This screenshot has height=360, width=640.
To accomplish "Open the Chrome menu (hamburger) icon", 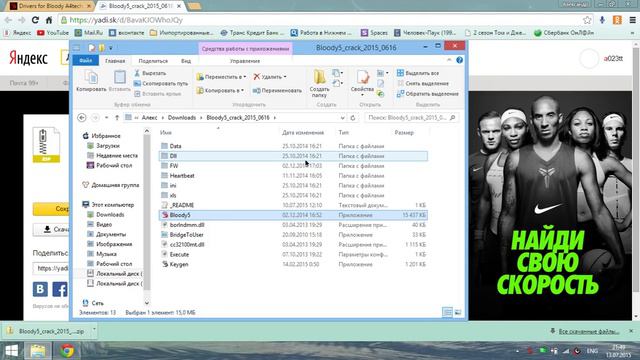I will [632, 20].
